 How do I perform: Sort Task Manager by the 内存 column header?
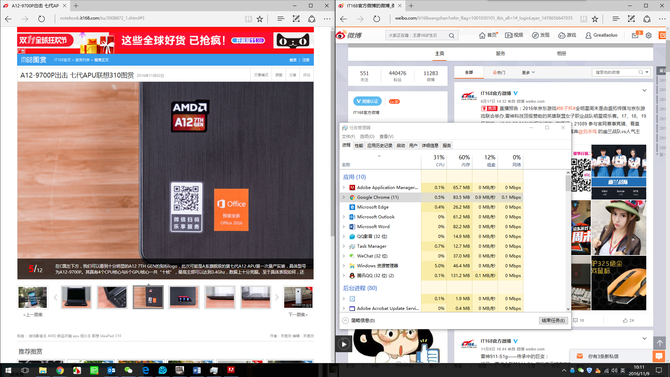pyautogui.click(x=460, y=161)
